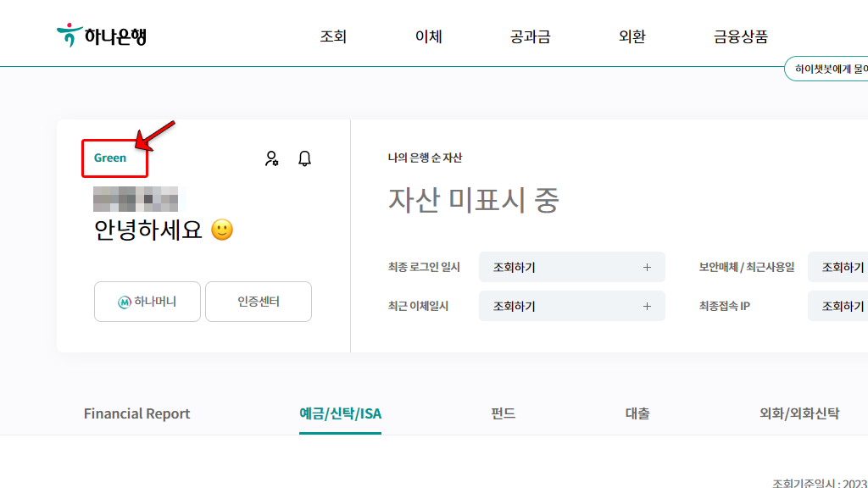Click the 하나머니 button
The width and height of the screenshot is (868, 488).
click(147, 302)
